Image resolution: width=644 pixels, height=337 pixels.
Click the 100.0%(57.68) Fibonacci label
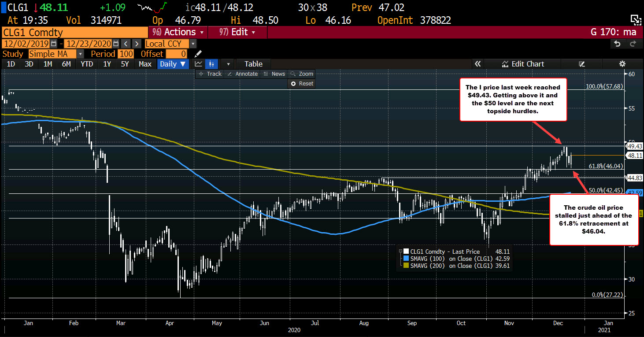604,86
